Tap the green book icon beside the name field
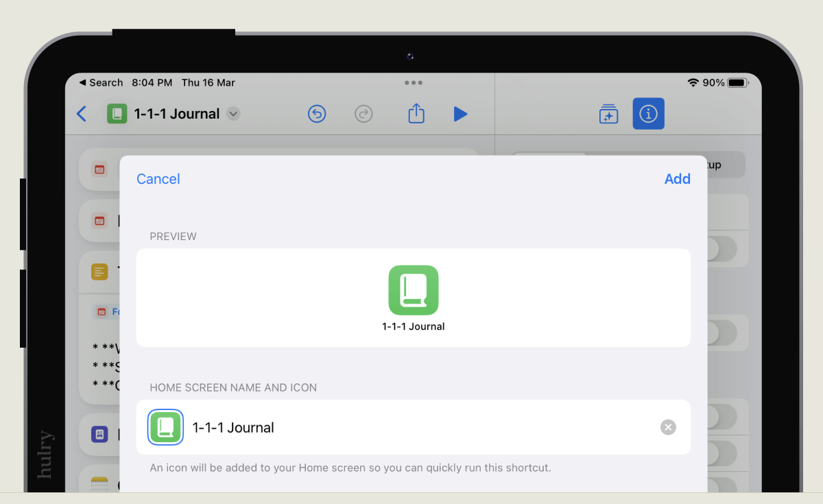The height and width of the screenshot is (504, 823). [165, 427]
